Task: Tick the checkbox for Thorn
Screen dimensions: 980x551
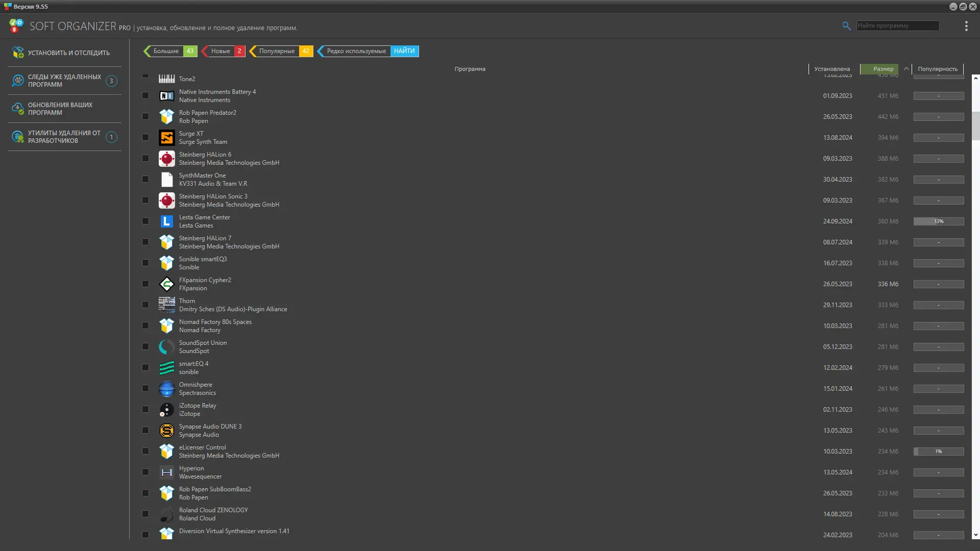Action: [145, 305]
